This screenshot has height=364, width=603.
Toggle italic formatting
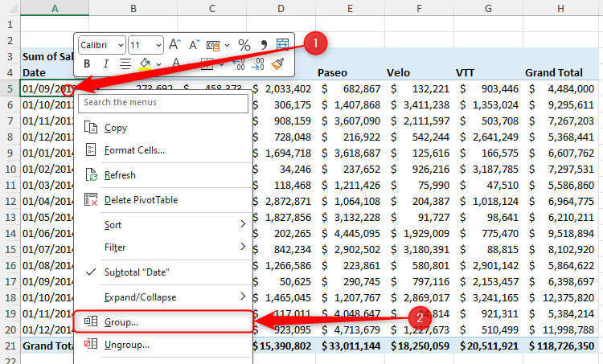pos(106,63)
